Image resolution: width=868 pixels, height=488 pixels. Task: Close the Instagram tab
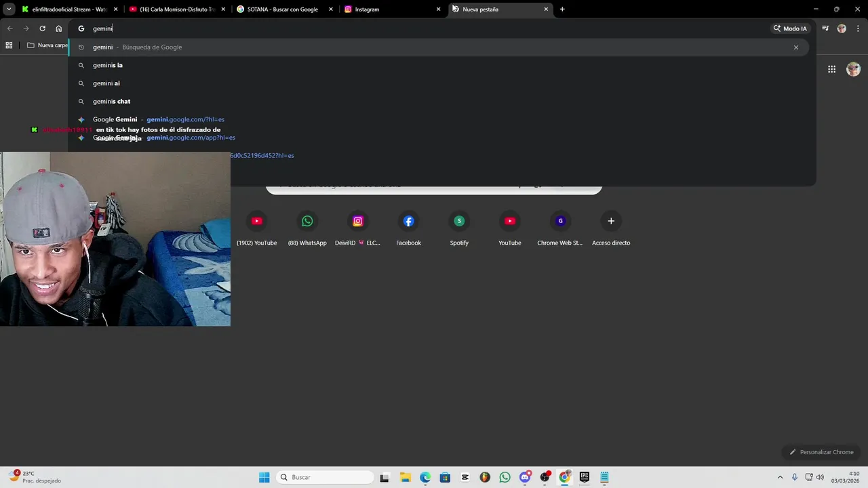tap(439, 9)
